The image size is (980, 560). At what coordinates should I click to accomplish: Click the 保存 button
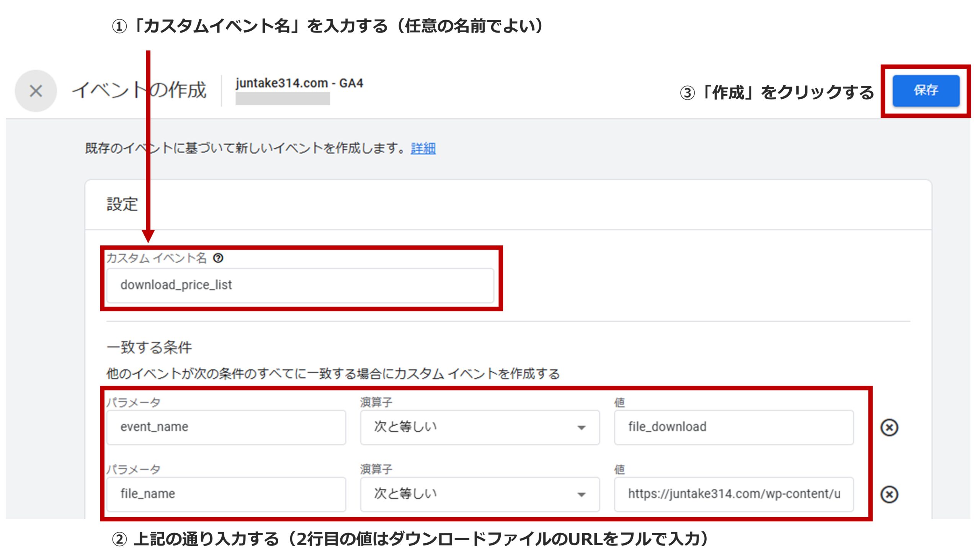tap(926, 91)
